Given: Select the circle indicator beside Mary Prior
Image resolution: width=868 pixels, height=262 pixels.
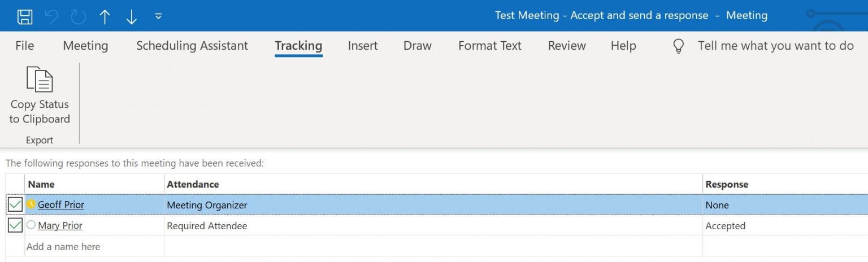Looking at the screenshot, I should tap(31, 225).
